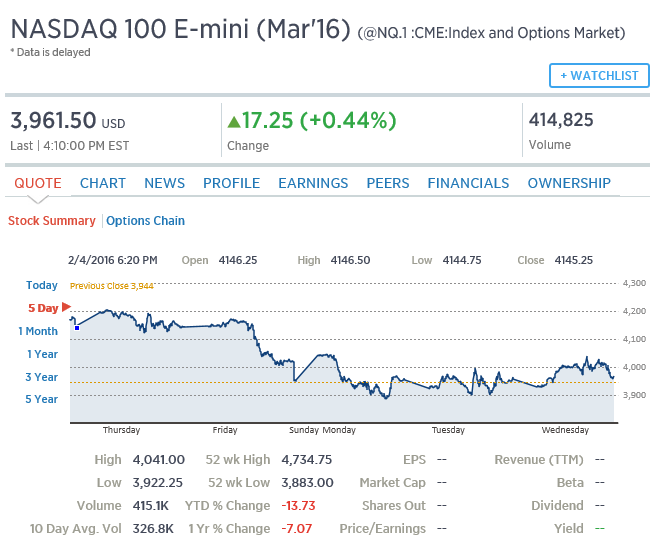Click the chart High value 4146.50

350,260
